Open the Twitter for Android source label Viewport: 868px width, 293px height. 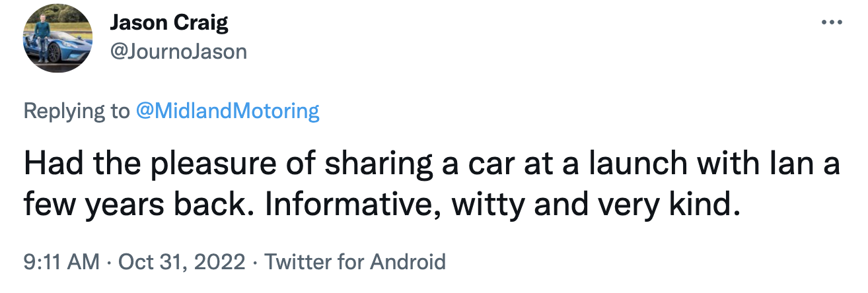pyautogui.click(x=355, y=262)
